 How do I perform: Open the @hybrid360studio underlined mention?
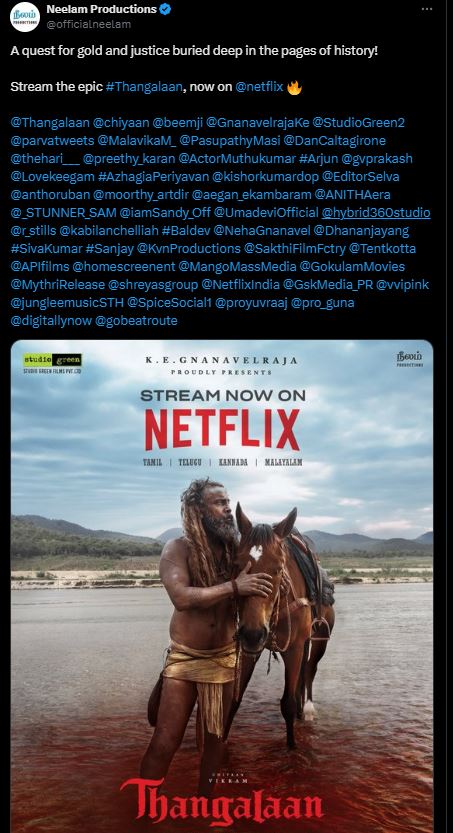pos(376,213)
